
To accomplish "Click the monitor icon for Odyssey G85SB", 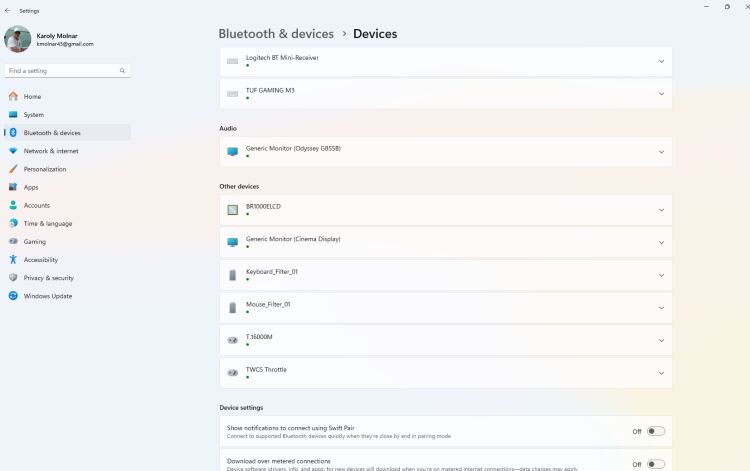I will tap(232, 152).
